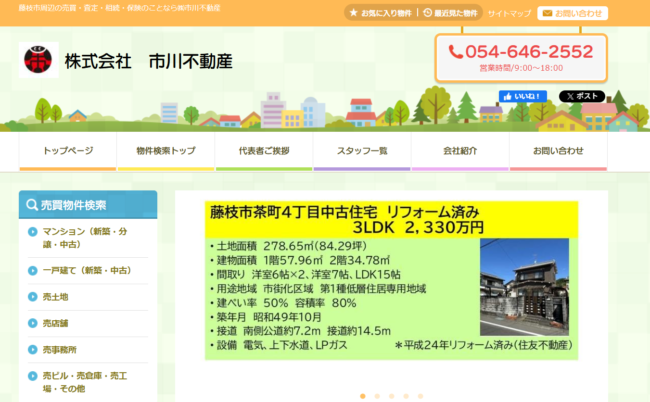The height and width of the screenshot is (402, 650).
Task: Click the 営業時間/9:00～18:00 text
Action: pyautogui.click(x=521, y=68)
